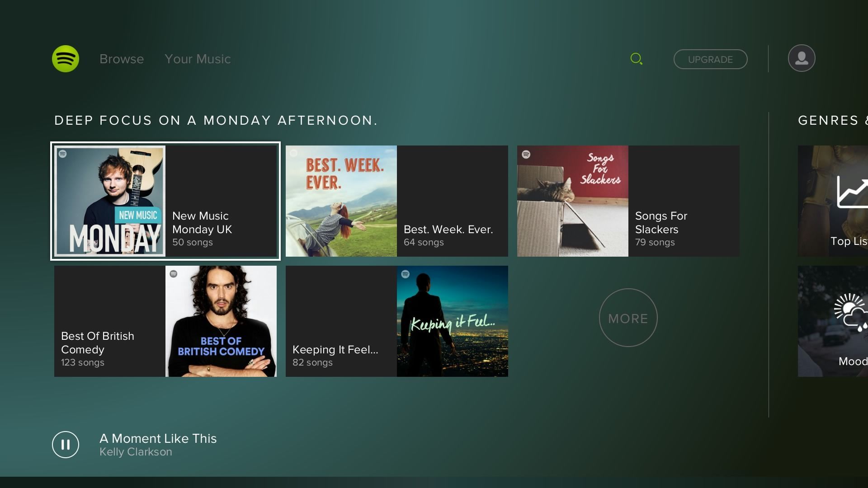The height and width of the screenshot is (488, 868).
Task: Open the user profile avatar icon
Action: coord(802,58)
